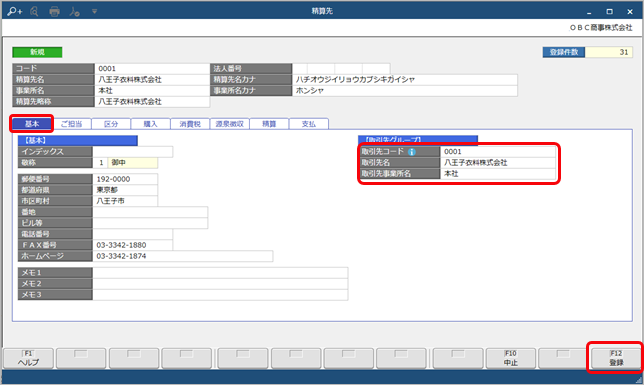This screenshot has width=644, height=385.
Task: Click the インデックス input field
Action: [x=133, y=152]
